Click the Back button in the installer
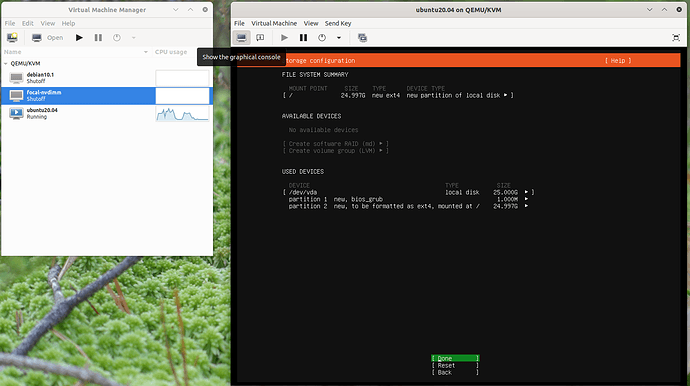Image resolution: width=690 pixels, height=386 pixels. click(455, 373)
